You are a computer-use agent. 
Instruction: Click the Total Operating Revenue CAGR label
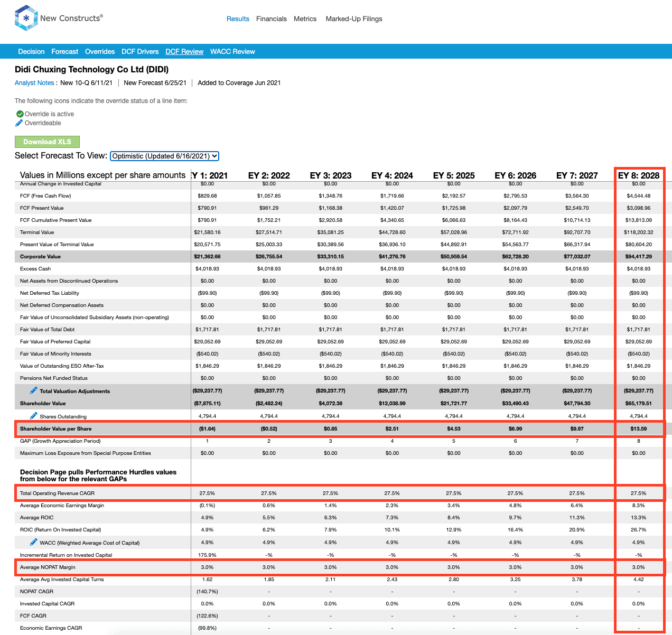click(57, 493)
